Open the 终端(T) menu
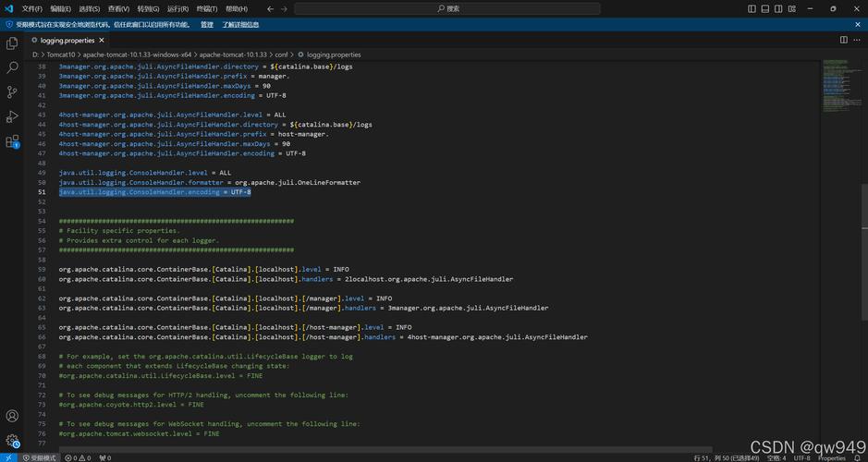Screen dimensions: 868x462 tap(206, 9)
